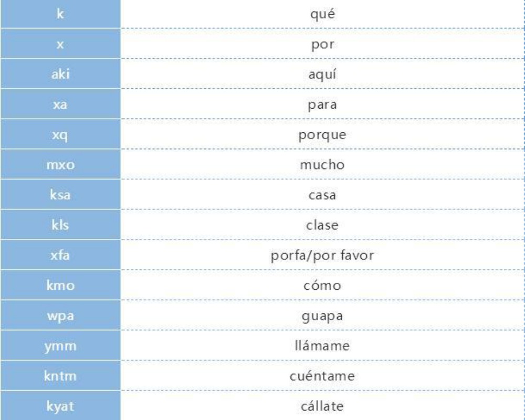Screen dimensions: 525x420
Task: Click the 'porfa/por favor' cell
Action: pos(323,256)
